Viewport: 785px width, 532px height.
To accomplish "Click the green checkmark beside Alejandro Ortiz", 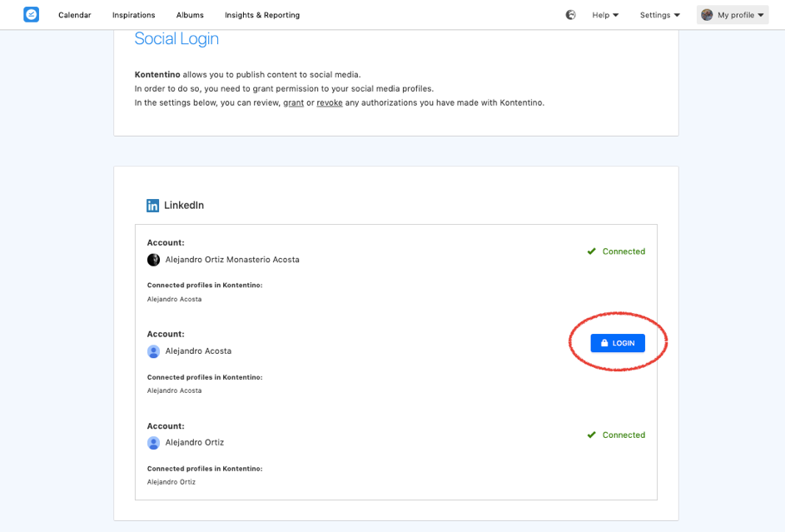I will (592, 435).
